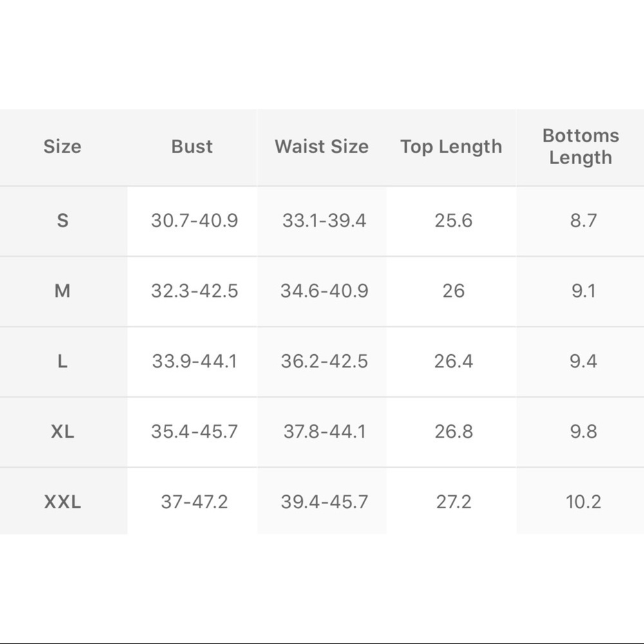This screenshot has height=644, width=644.
Task: Click the top length value 26.8
Action: pyautogui.click(x=453, y=431)
